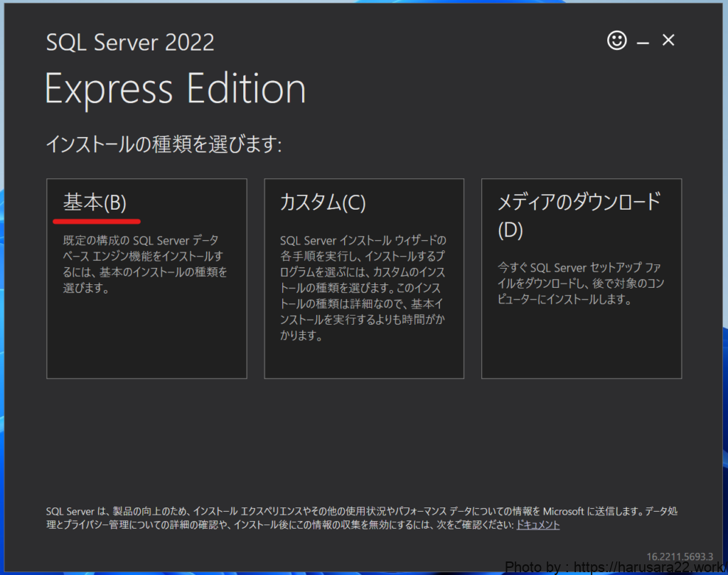Minimize the SQL Server installer window

(643, 43)
